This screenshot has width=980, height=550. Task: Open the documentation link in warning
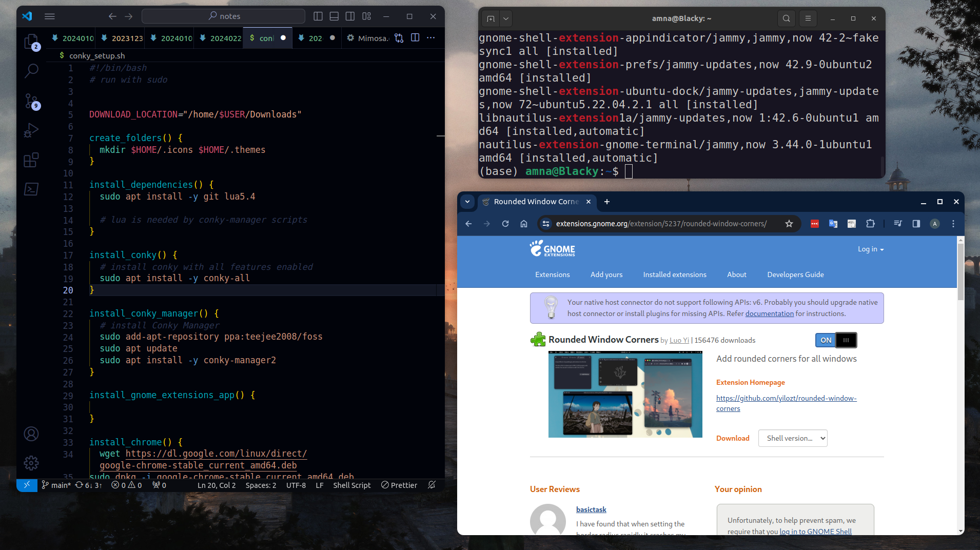click(x=770, y=313)
